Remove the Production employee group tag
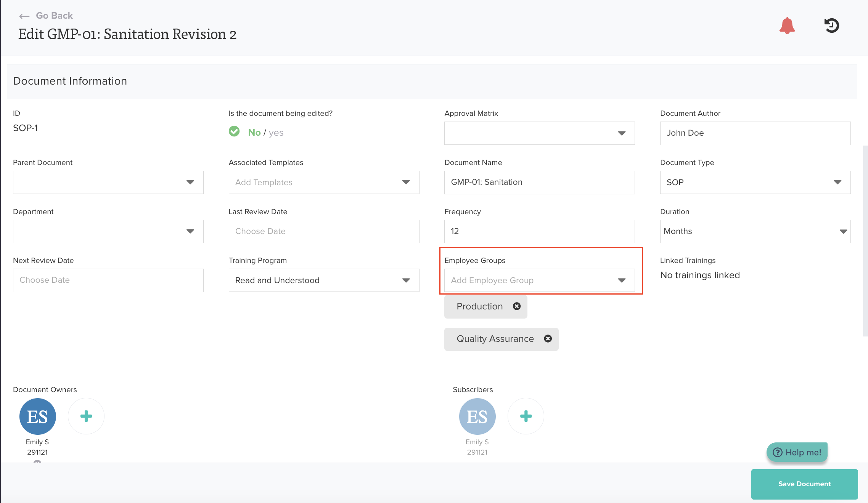Screen dimensions: 868x503 click(x=517, y=306)
